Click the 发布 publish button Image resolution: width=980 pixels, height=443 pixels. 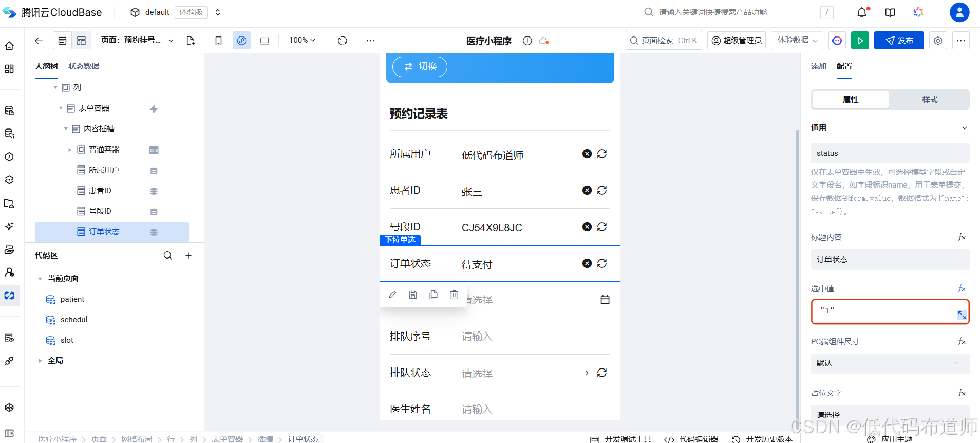click(899, 41)
